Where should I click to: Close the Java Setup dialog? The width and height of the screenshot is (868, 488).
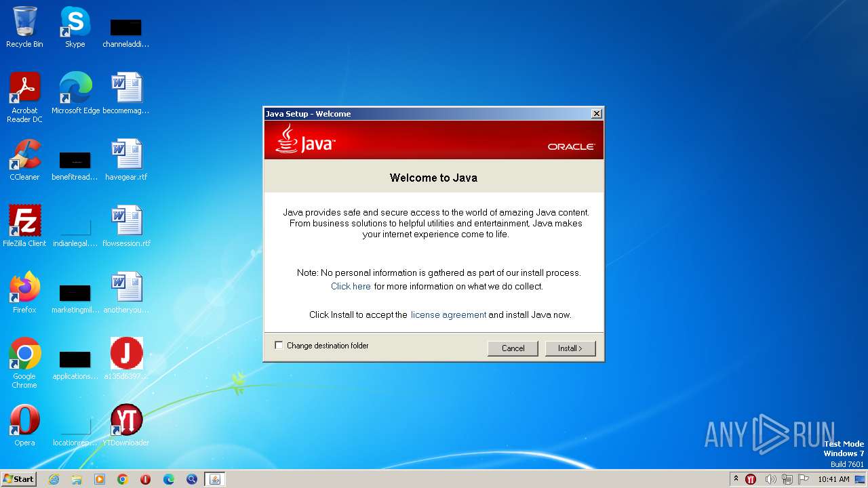point(596,114)
